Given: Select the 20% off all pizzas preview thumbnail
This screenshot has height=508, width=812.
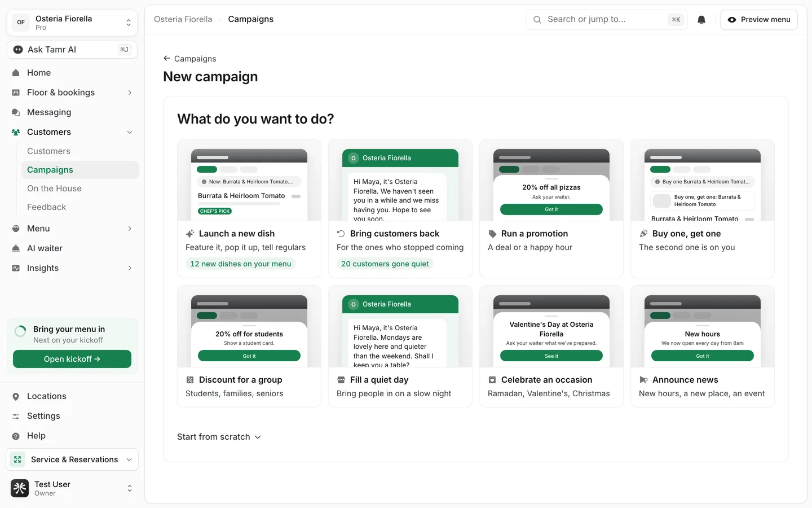Looking at the screenshot, I should (x=551, y=181).
